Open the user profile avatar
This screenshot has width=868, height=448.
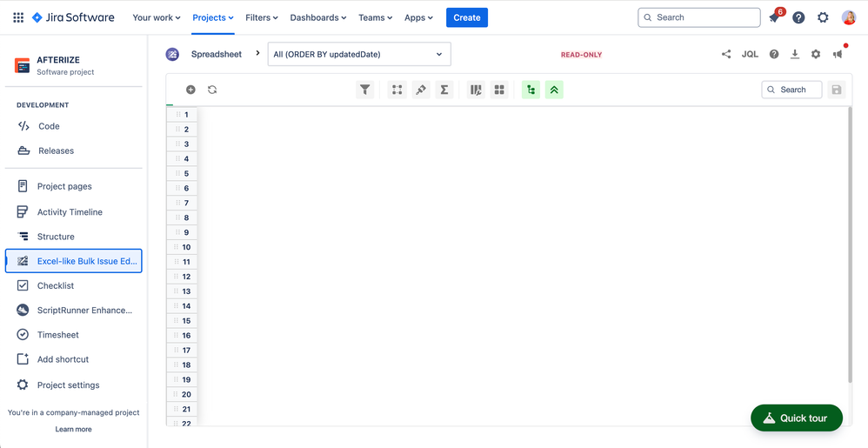click(x=849, y=17)
